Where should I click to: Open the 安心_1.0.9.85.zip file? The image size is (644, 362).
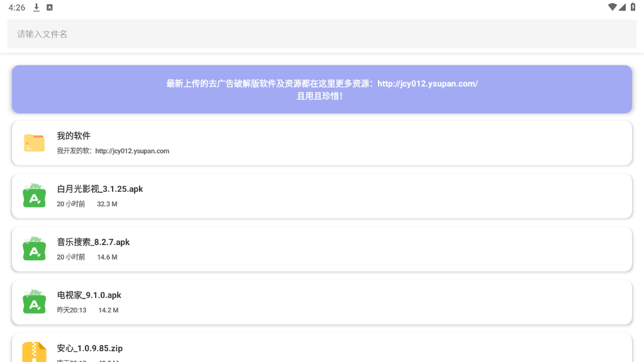[89, 348]
